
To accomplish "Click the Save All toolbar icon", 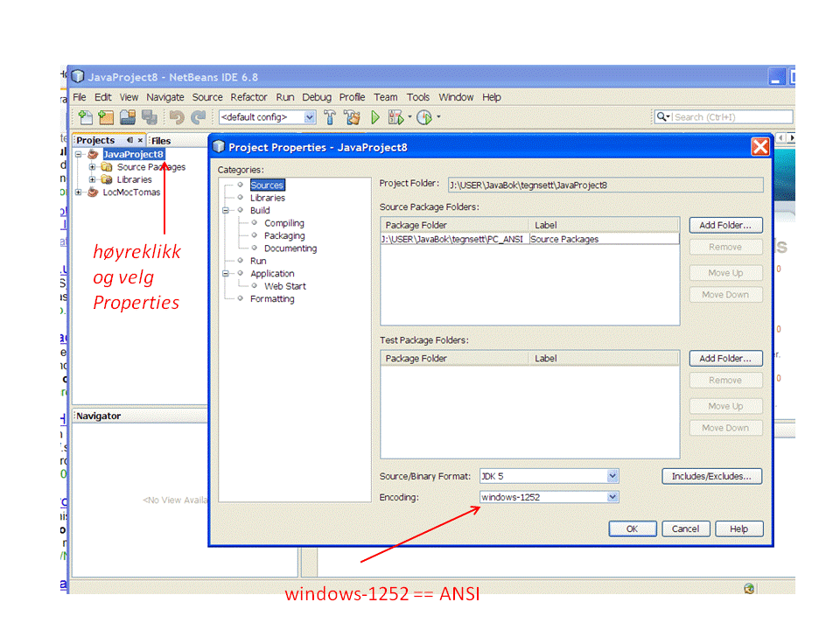I will click(150, 116).
